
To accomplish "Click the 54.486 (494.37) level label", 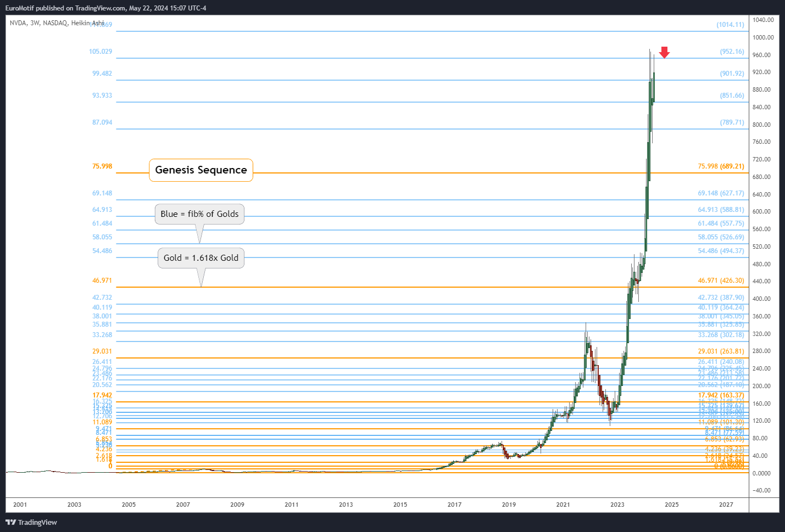I will [721, 251].
